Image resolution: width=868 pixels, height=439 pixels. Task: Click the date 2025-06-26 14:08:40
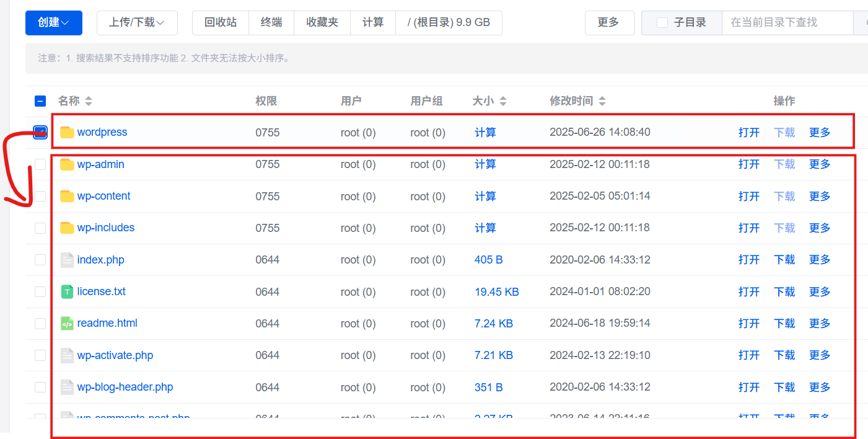pyautogui.click(x=600, y=132)
